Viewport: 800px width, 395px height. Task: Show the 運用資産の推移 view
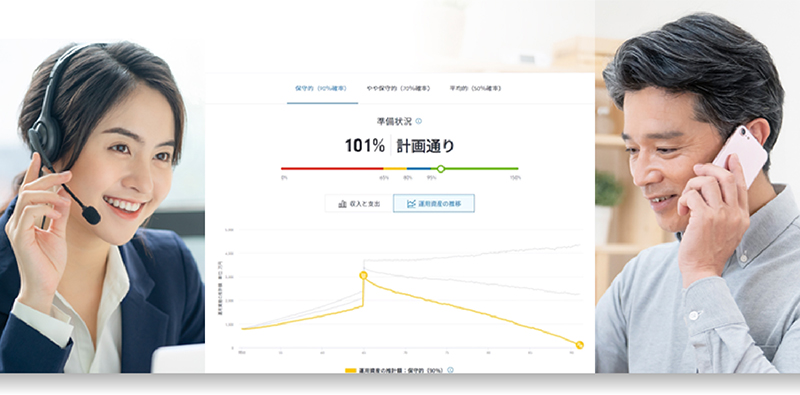pos(434,204)
